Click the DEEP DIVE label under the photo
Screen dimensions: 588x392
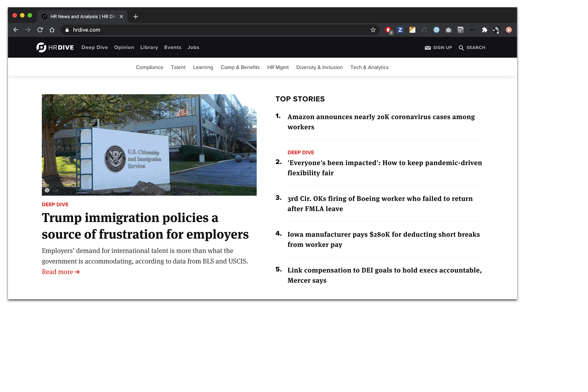[55, 205]
